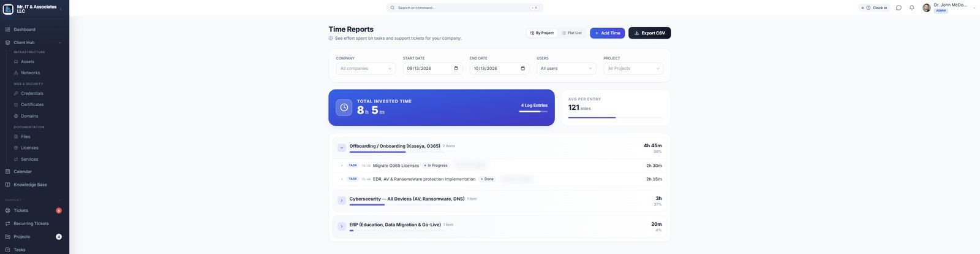The height and width of the screenshot is (254, 980).
Task: Click the Certificates badge icon
Action: [x=16, y=105]
